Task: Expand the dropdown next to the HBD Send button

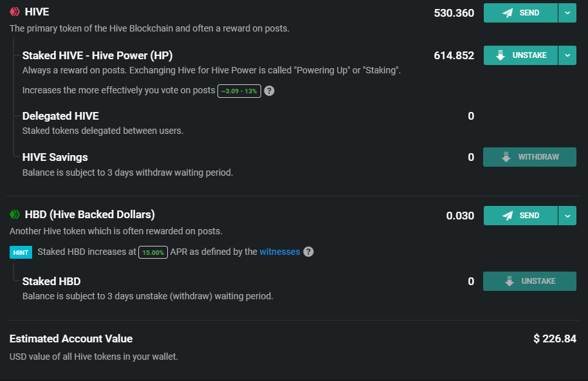Action: tap(567, 216)
